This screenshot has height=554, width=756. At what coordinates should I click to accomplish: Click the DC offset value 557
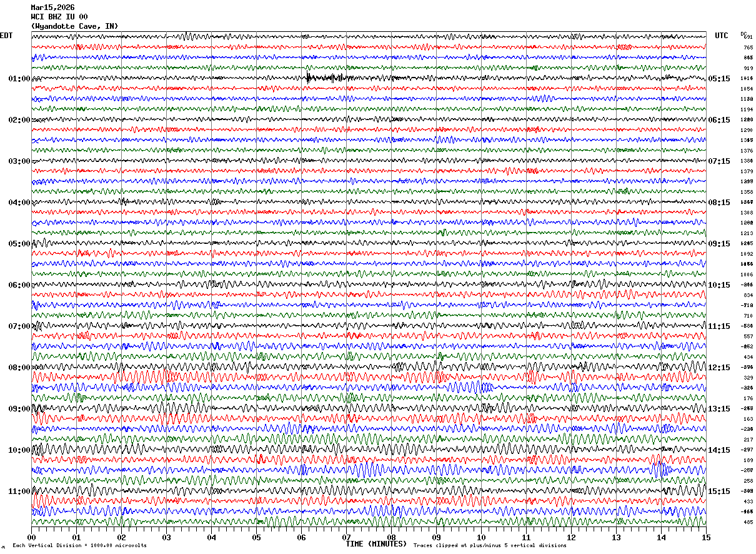click(x=748, y=336)
